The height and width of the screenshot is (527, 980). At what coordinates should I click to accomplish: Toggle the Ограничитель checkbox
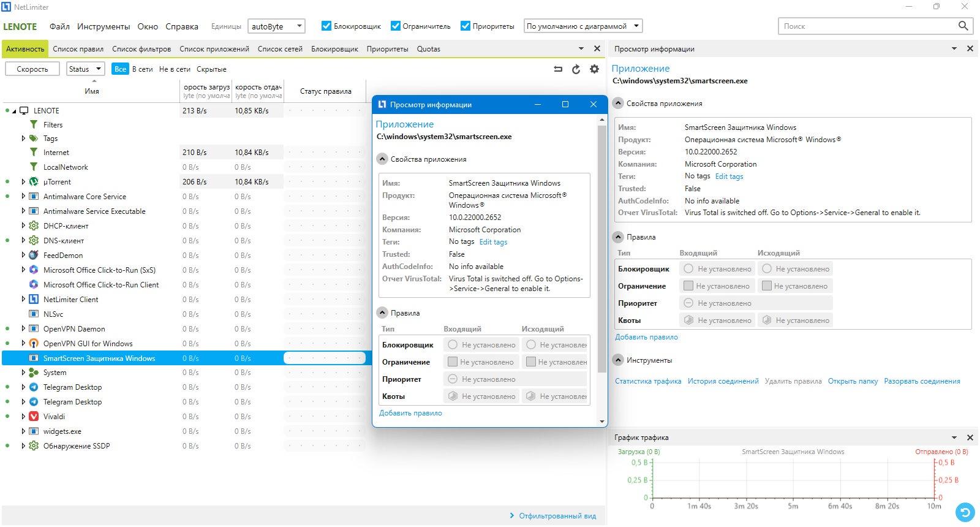click(396, 26)
